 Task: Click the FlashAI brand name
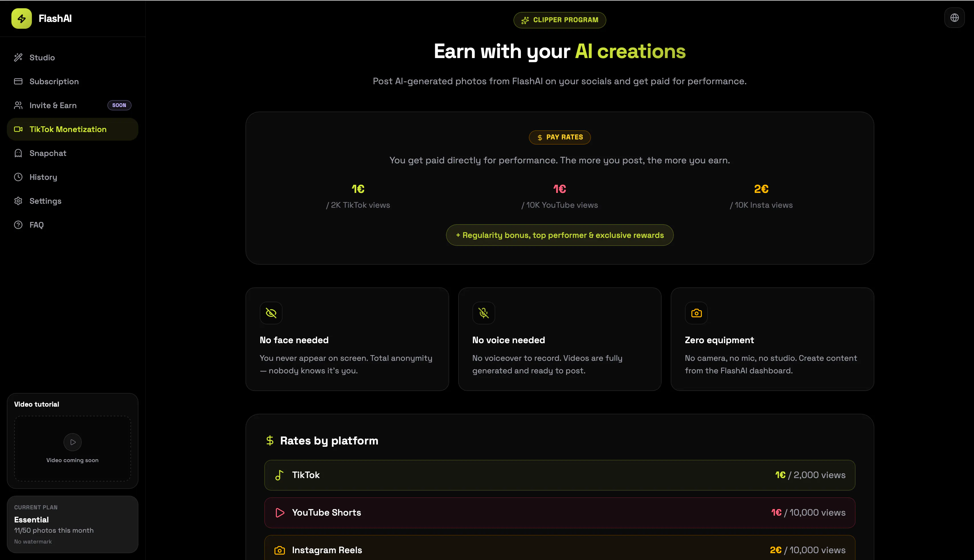pyautogui.click(x=55, y=18)
